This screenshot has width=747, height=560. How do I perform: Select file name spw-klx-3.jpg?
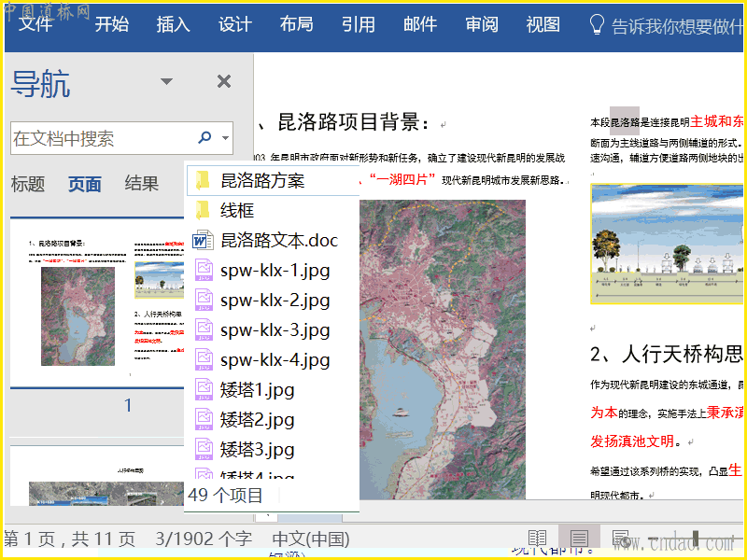coord(275,330)
